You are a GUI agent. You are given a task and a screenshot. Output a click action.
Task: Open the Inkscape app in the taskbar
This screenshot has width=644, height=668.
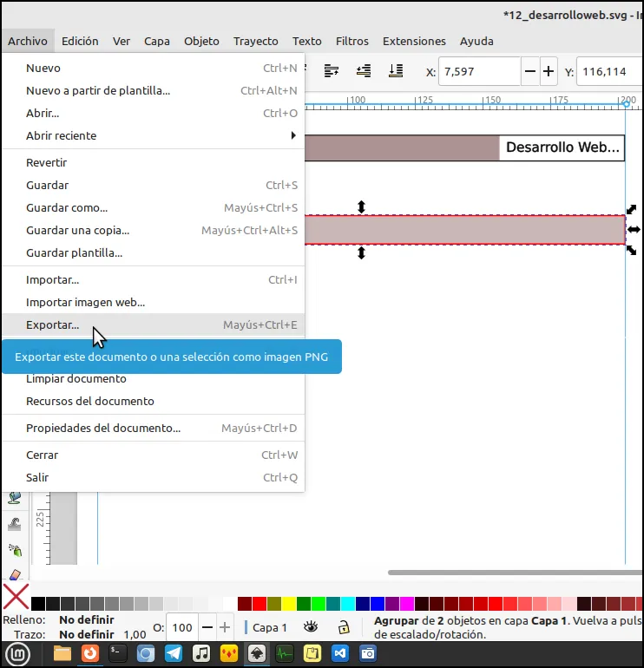click(257, 653)
